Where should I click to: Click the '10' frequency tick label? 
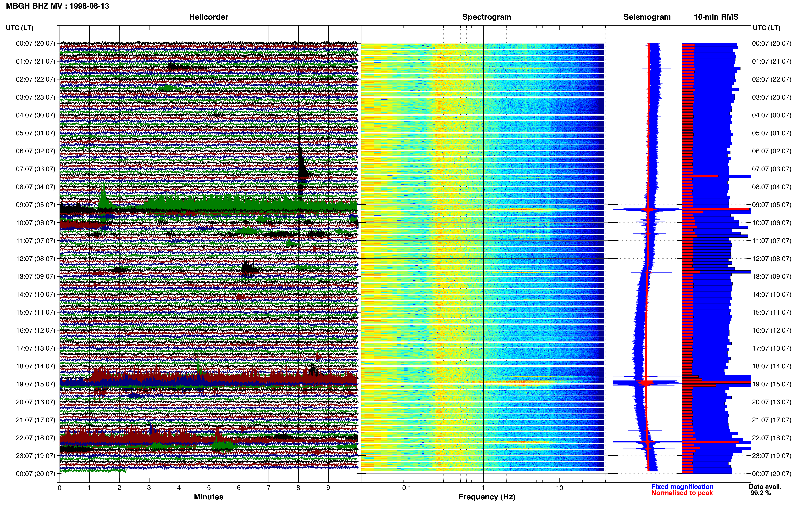click(x=559, y=488)
